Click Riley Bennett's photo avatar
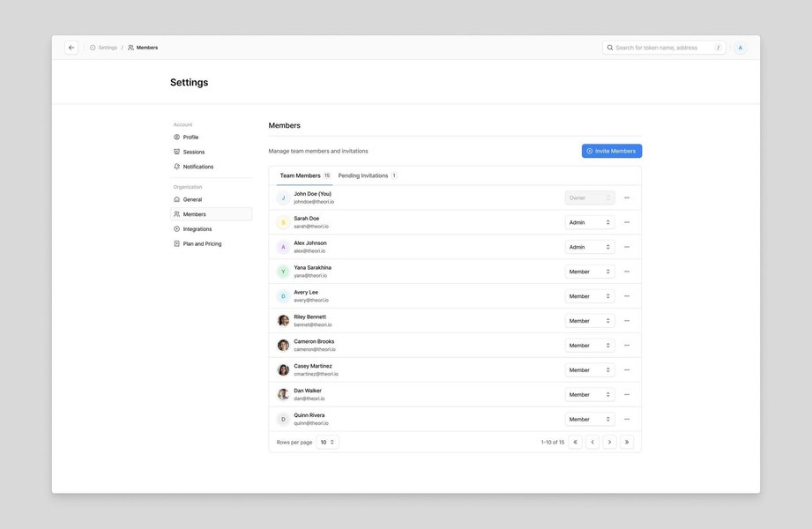 (x=283, y=321)
